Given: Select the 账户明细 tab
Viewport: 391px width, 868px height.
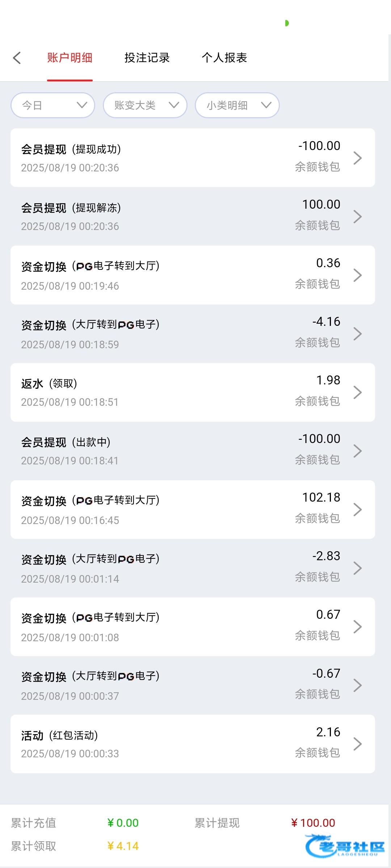Looking at the screenshot, I should coord(70,58).
